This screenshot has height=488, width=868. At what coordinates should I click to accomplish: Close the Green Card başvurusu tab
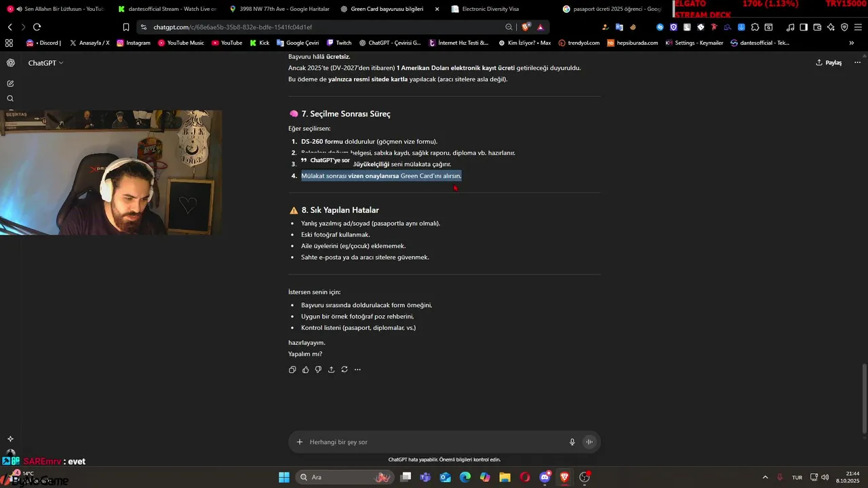click(x=437, y=9)
